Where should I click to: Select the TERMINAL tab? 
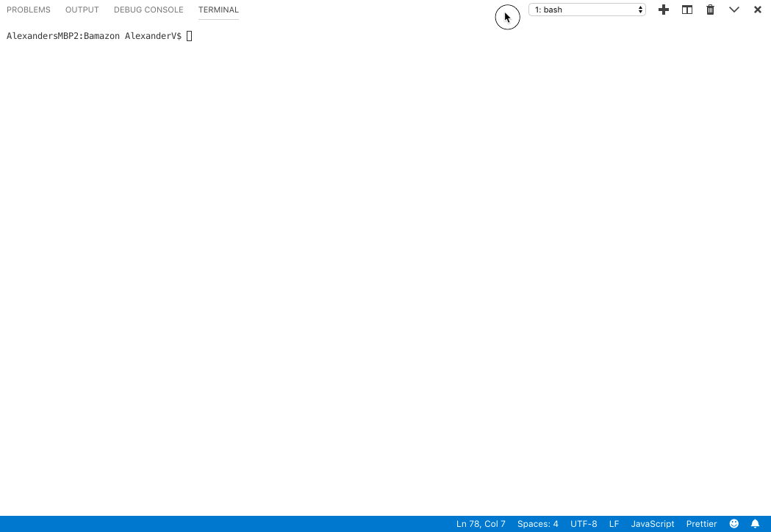tap(218, 10)
